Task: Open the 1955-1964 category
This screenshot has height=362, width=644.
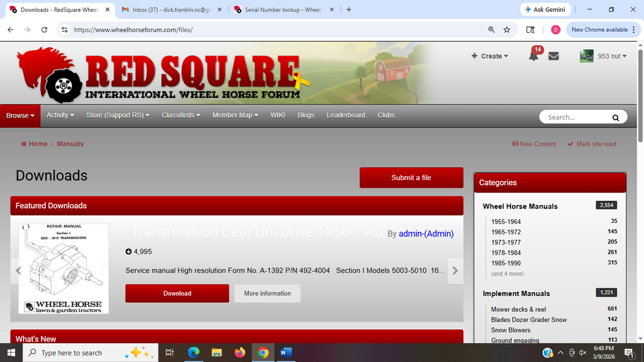Action: point(506,222)
